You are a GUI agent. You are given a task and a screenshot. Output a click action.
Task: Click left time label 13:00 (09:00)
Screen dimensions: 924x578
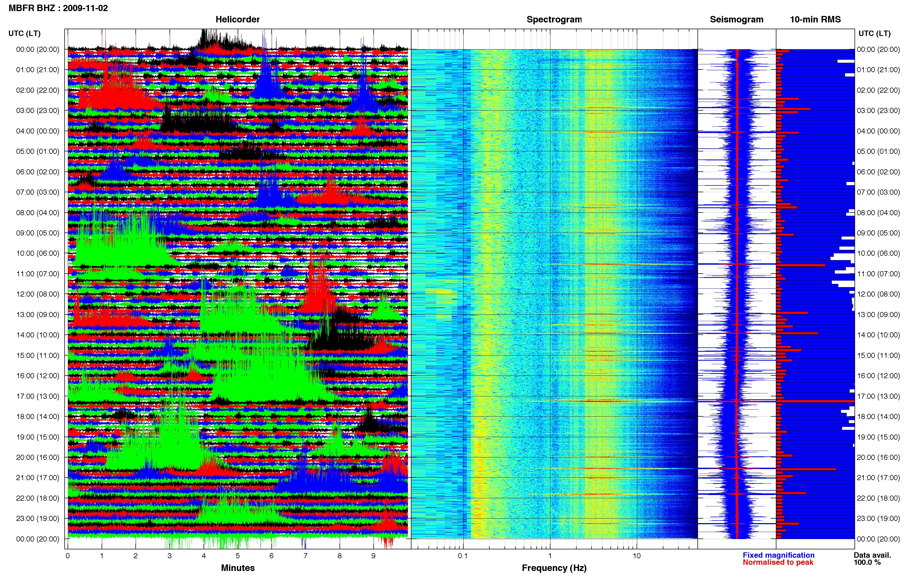38,315
